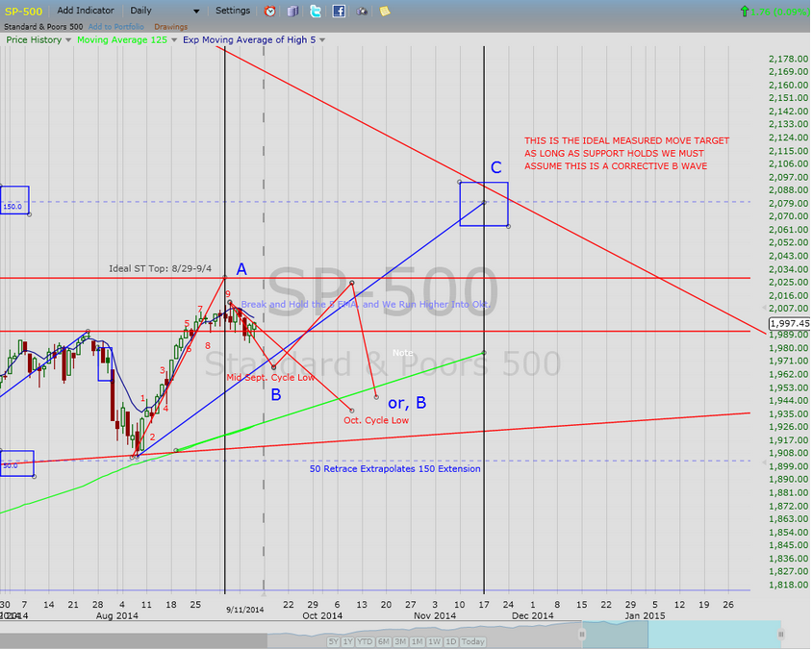The width and height of the screenshot is (812, 650).
Task: Select the 1M range button
Action: point(418,641)
